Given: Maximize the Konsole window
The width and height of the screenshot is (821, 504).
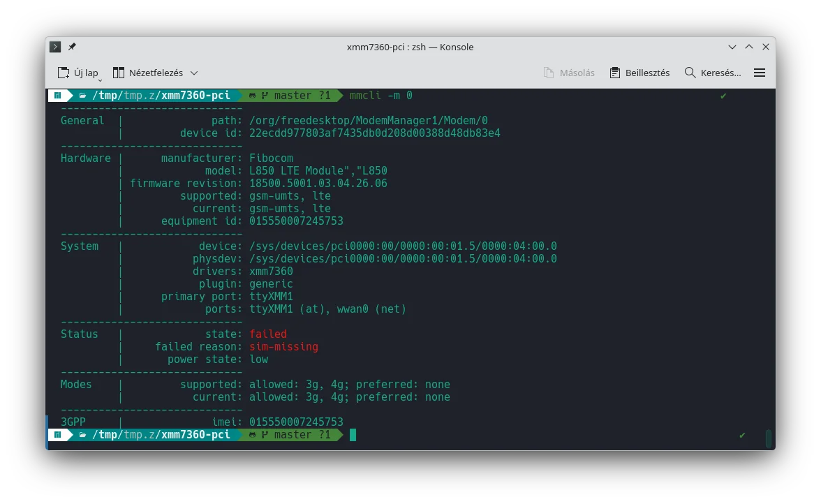Looking at the screenshot, I should (x=749, y=47).
